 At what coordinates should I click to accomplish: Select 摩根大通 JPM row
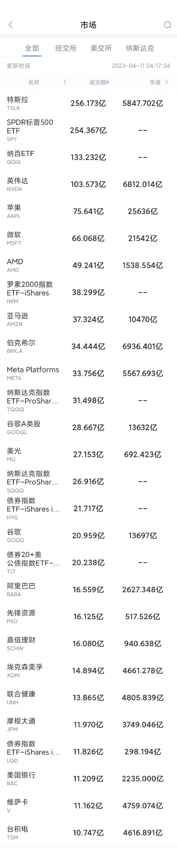point(88,725)
